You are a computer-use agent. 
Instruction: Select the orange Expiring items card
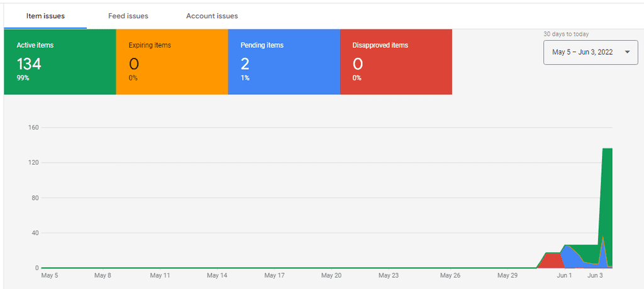(x=172, y=62)
